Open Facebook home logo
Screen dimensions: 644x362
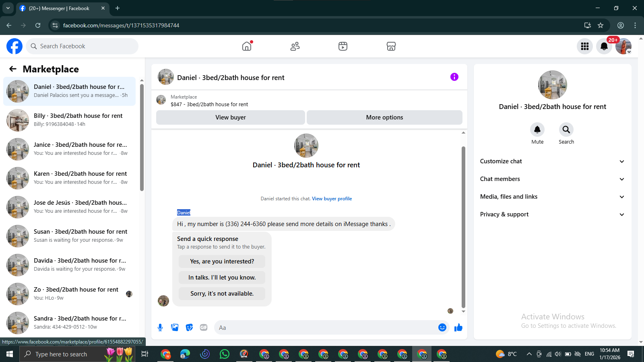(14, 46)
